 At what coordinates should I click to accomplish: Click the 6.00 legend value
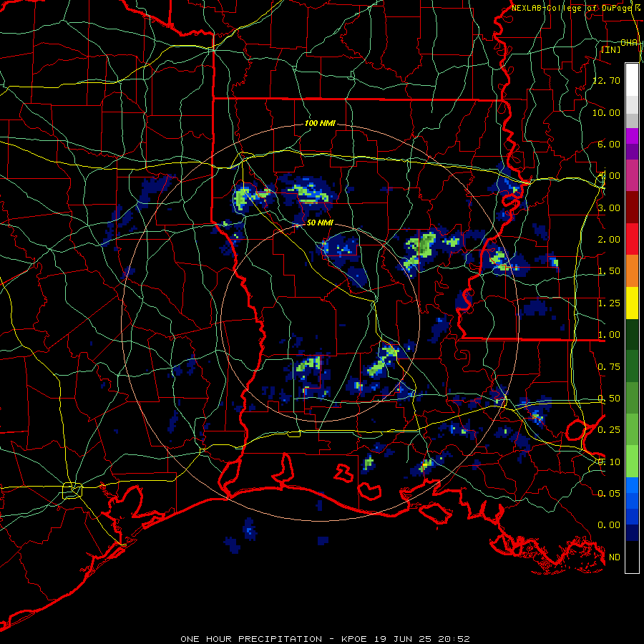tap(609, 144)
